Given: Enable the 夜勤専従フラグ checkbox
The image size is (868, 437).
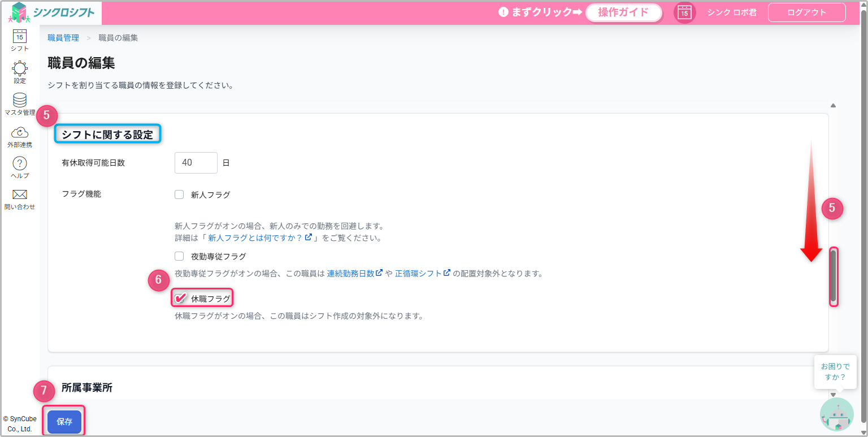Looking at the screenshot, I should coord(179,256).
